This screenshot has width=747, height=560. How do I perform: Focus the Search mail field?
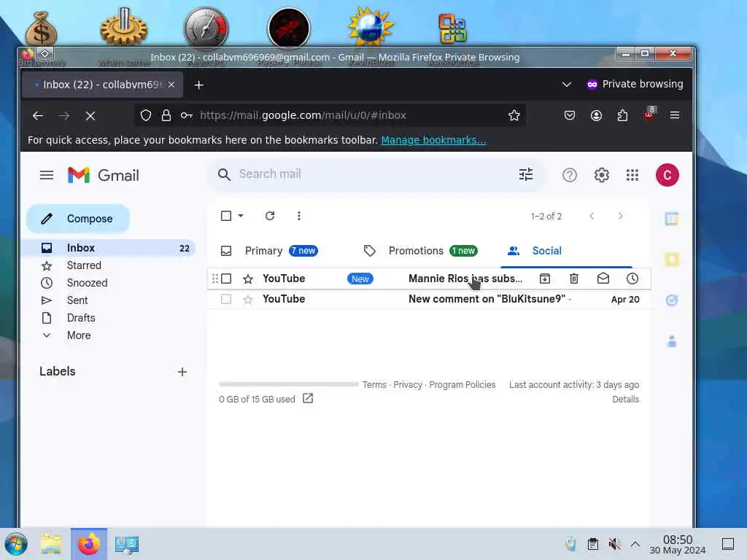(x=376, y=174)
